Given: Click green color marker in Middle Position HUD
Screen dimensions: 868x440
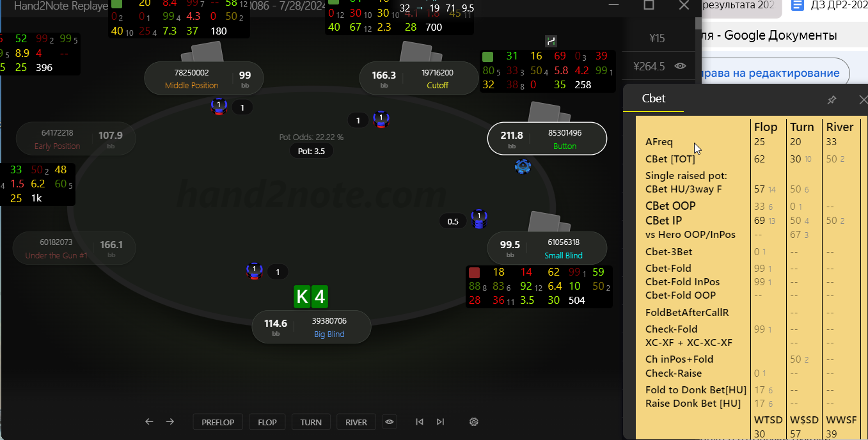Looking at the screenshot, I should pyautogui.click(x=116, y=4).
